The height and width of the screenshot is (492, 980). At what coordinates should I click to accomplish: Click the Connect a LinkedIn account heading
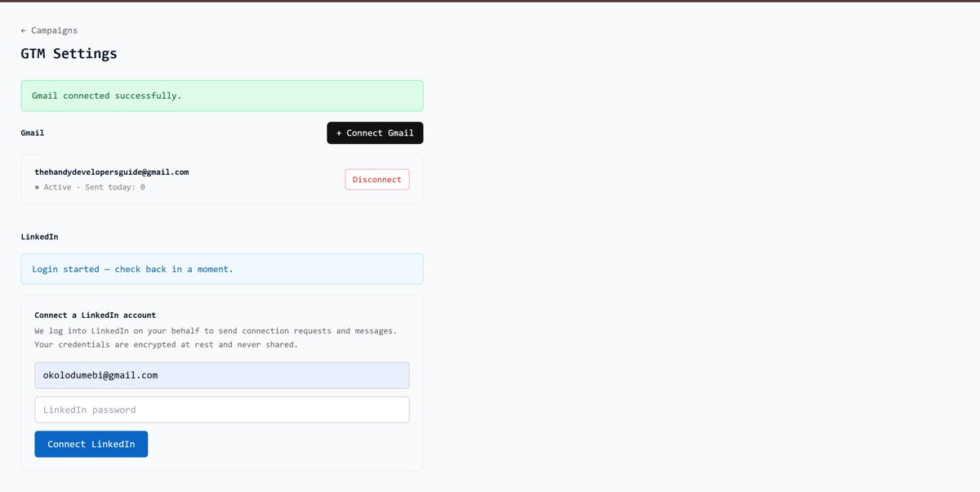pyautogui.click(x=95, y=315)
